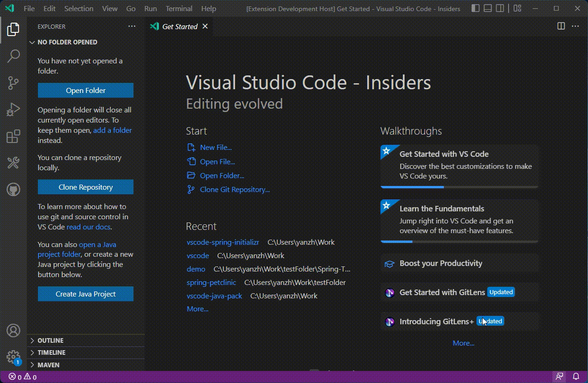Click errors and warnings status bar entry
The width and height of the screenshot is (588, 383).
(x=23, y=377)
